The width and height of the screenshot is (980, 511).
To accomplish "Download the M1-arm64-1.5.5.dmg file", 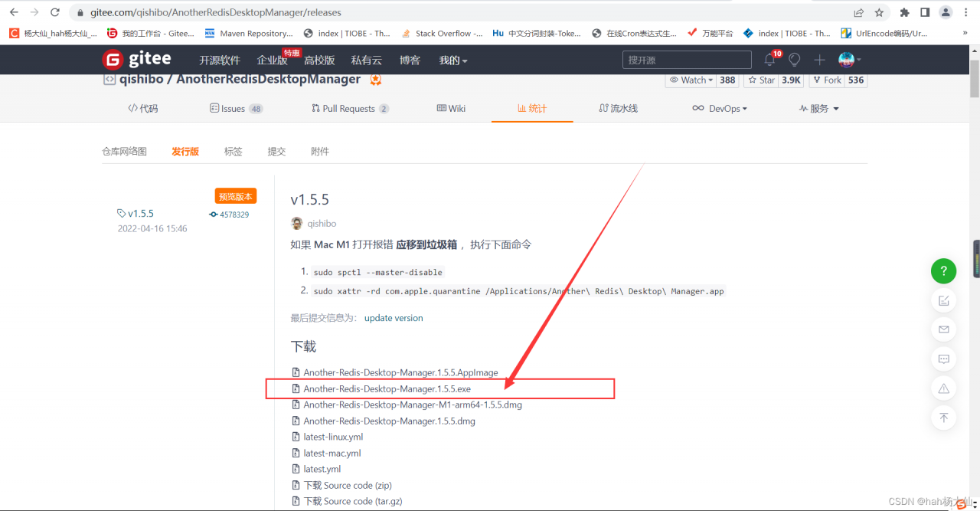I will [x=413, y=405].
